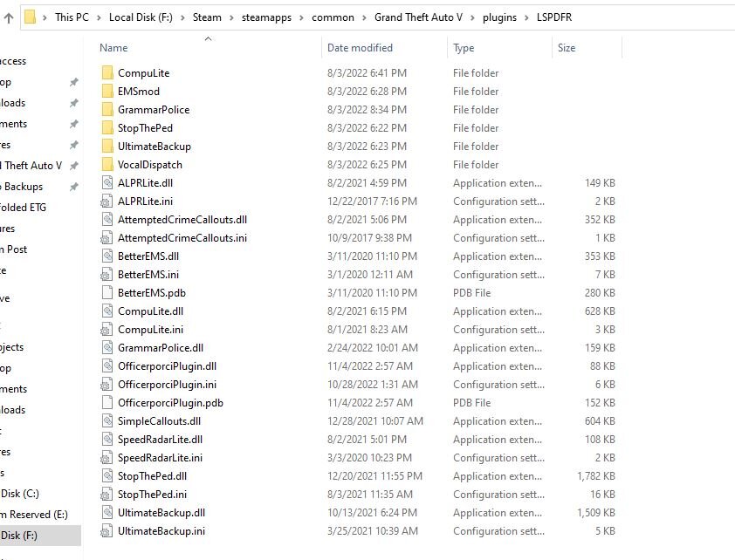Screen dimensions: 735x560
Task: Click the SpeedRadarLite.dll file icon
Action: pos(107,440)
